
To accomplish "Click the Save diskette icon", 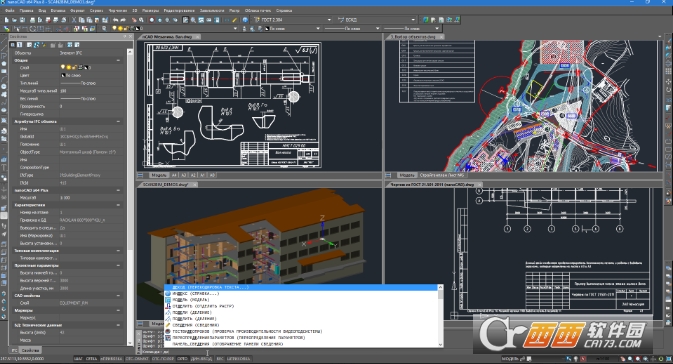I will point(22,20).
